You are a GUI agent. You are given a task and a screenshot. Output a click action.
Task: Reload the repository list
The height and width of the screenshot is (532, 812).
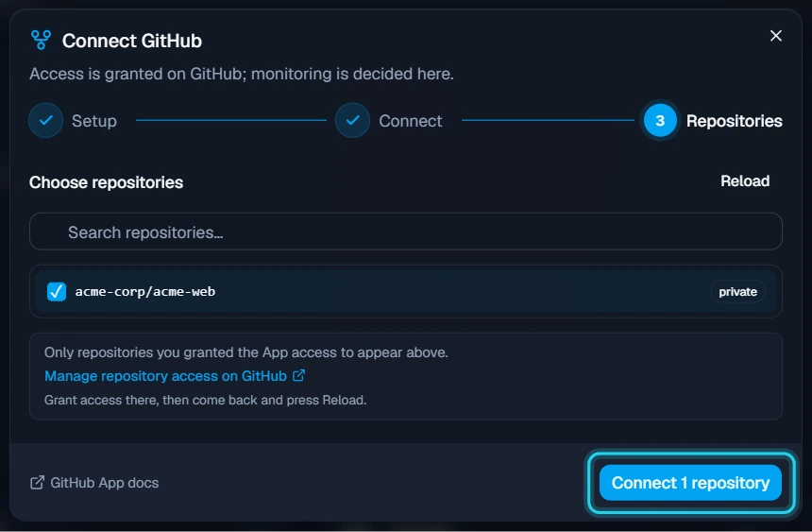click(x=745, y=181)
